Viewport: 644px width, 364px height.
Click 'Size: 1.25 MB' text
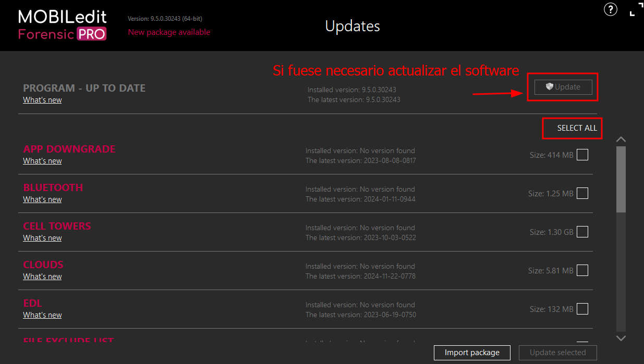[x=551, y=194]
